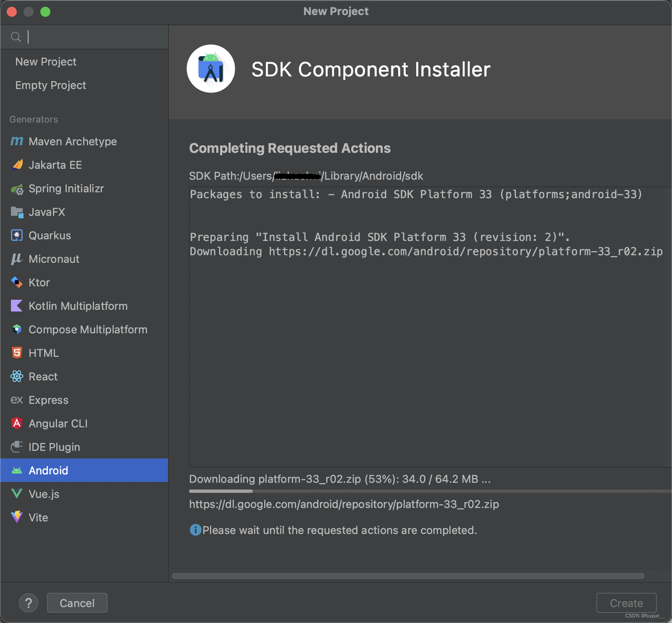Image resolution: width=672 pixels, height=623 pixels.
Task: Select the React label
Action: [x=43, y=377]
